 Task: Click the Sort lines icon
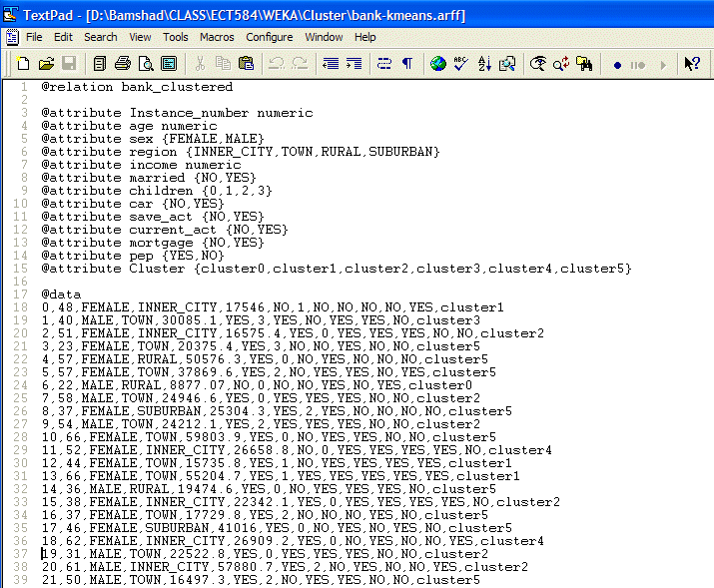click(x=484, y=64)
